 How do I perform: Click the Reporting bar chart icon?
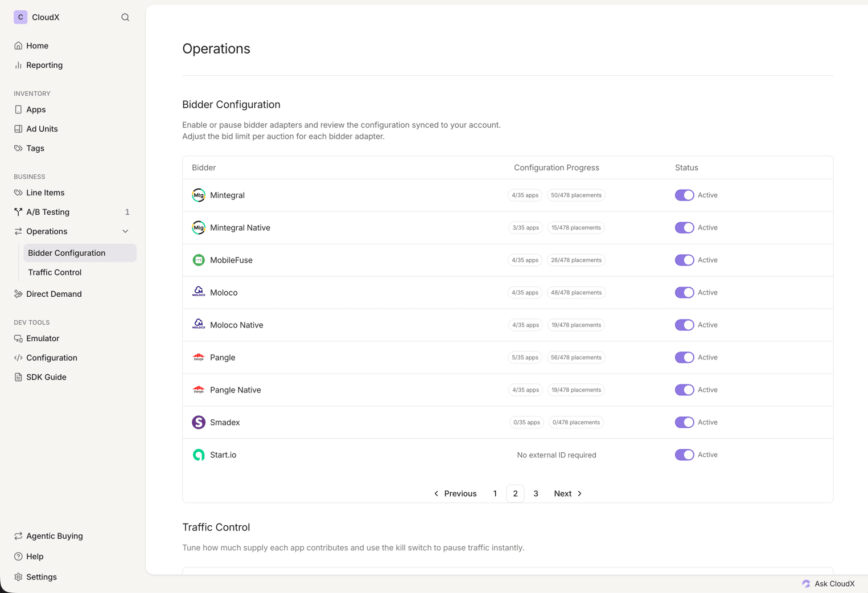coord(18,65)
